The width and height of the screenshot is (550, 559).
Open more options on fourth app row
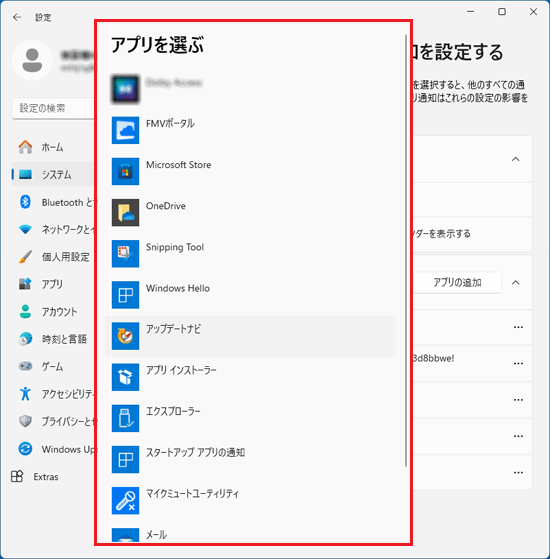pyautogui.click(x=518, y=436)
